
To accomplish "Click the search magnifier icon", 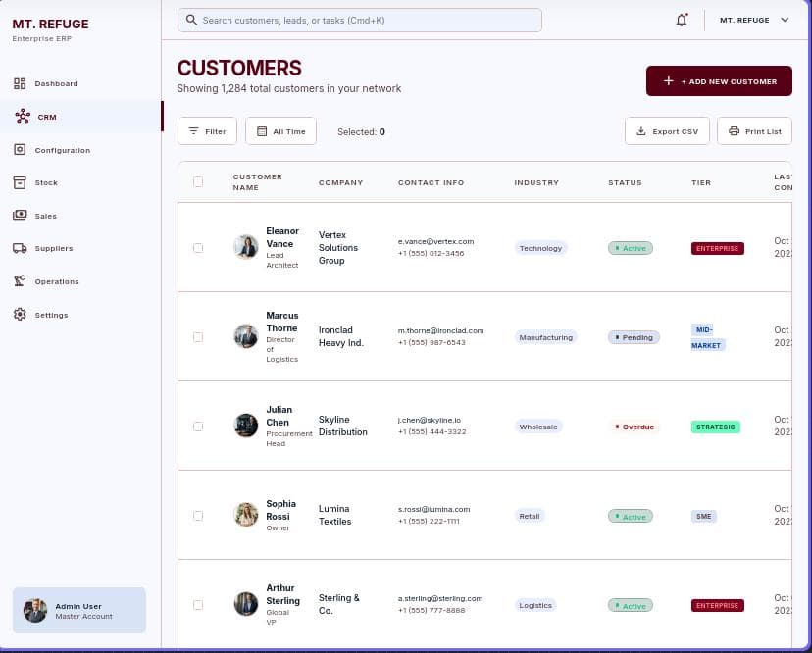I will pos(191,20).
